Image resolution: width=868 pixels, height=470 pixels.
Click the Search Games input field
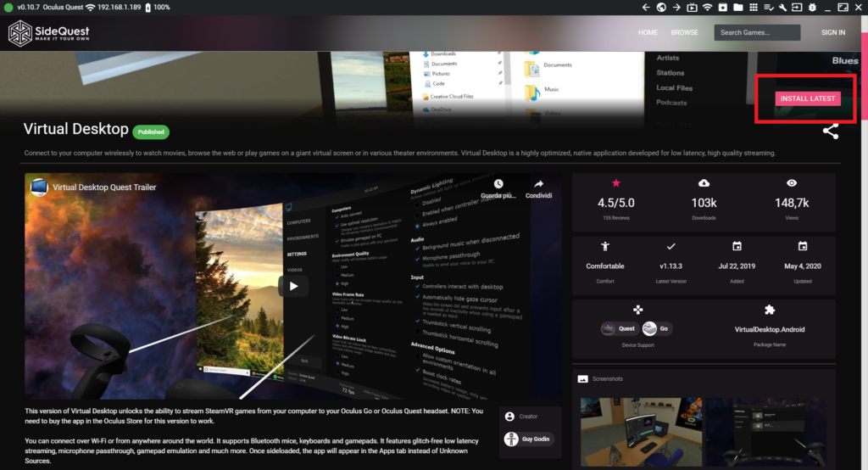[757, 33]
